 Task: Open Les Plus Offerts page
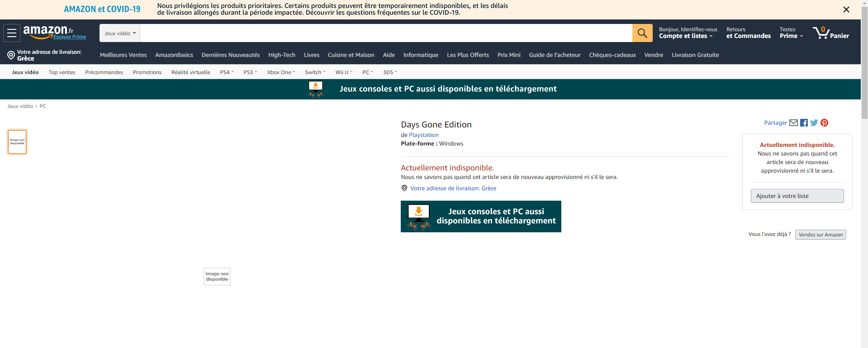tap(468, 55)
